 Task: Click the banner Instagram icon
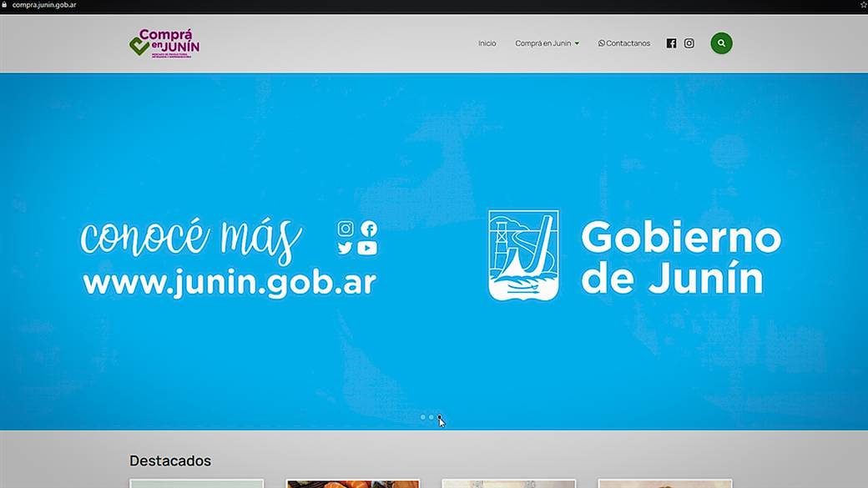(x=346, y=229)
